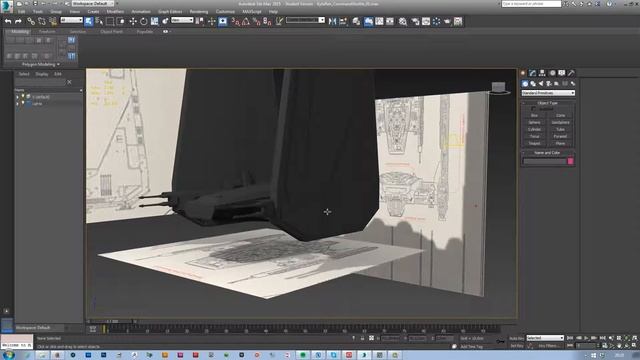Open the Rendering menu
640x360 pixels.
pos(199,12)
